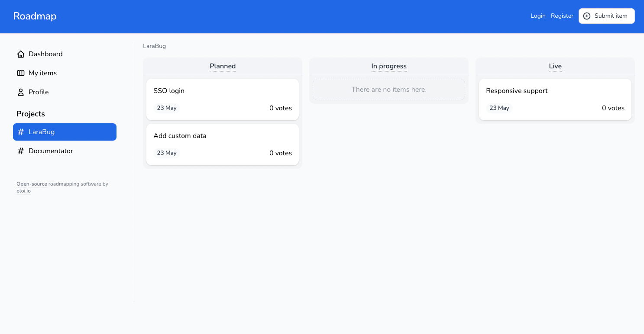Click the Login link in the header
Viewport: 644px width, 334px height.
(538, 16)
